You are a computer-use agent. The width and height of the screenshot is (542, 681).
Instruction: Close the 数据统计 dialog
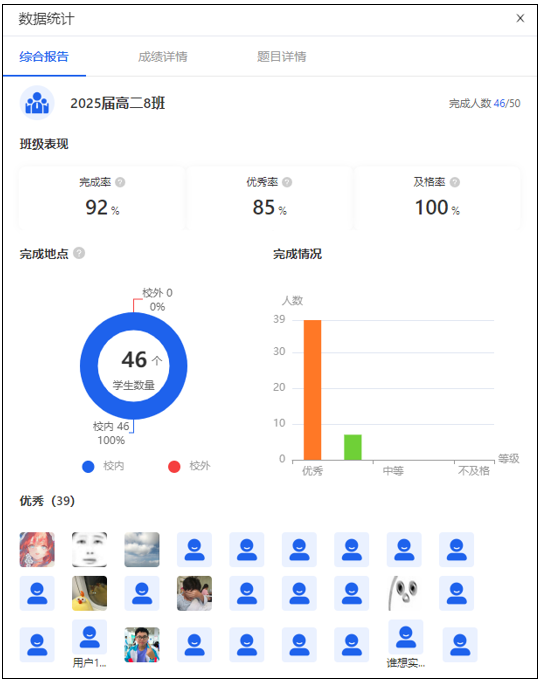coord(520,18)
